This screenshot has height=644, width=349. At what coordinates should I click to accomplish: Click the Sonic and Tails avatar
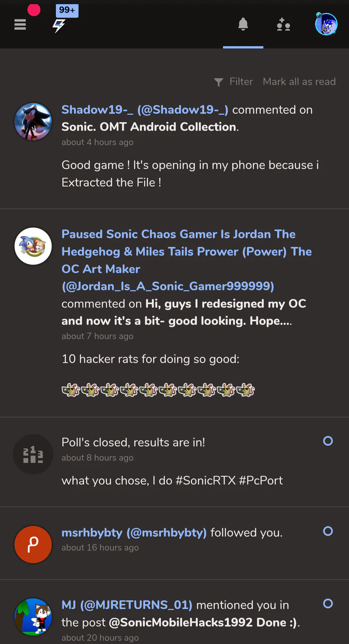33,246
